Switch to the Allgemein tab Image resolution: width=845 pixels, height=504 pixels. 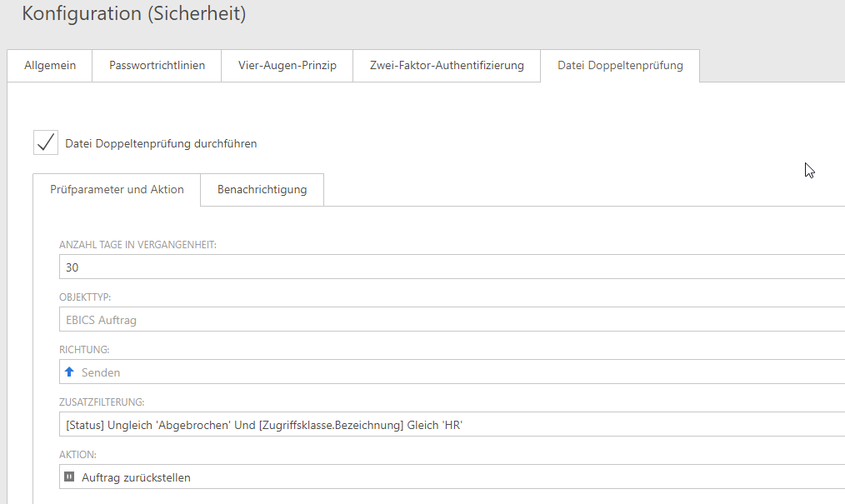(x=50, y=66)
